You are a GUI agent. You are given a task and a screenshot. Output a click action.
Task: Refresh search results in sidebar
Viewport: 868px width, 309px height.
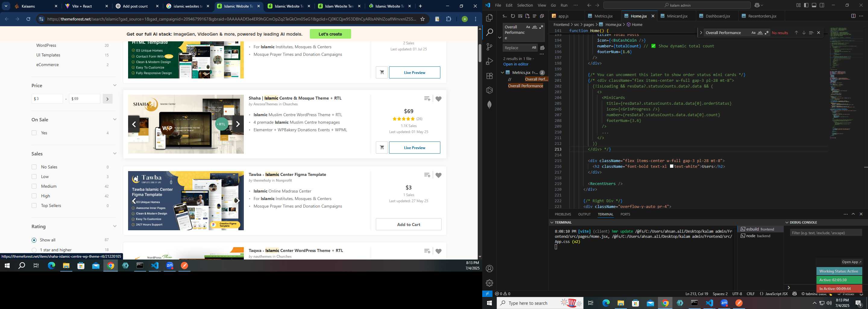pyautogui.click(x=513, y=16)
